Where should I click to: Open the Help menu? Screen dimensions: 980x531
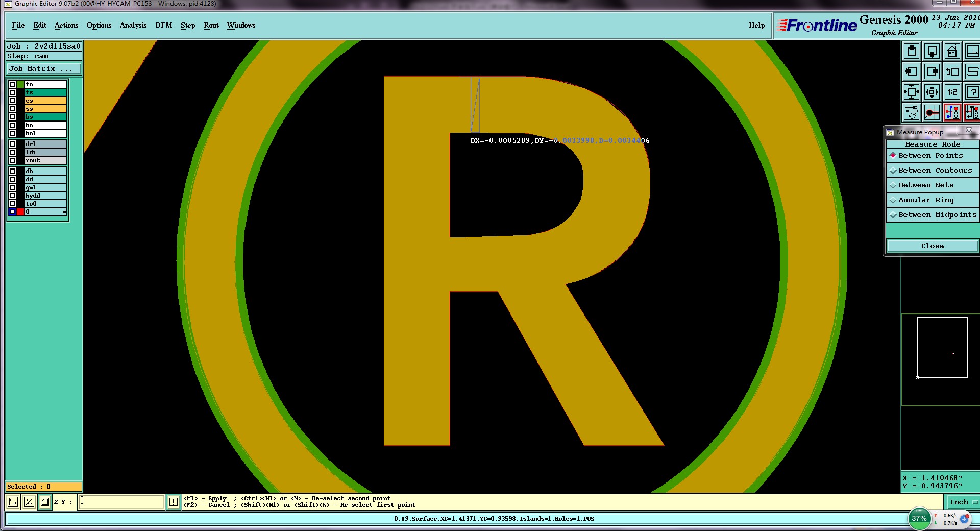tap(757, 25)
